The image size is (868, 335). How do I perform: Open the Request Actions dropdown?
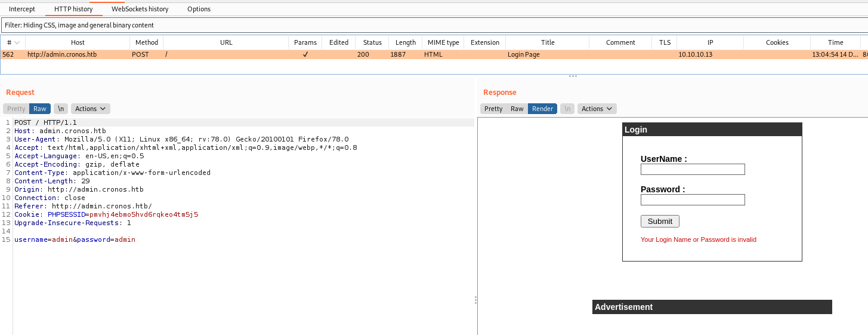[91, 109]
